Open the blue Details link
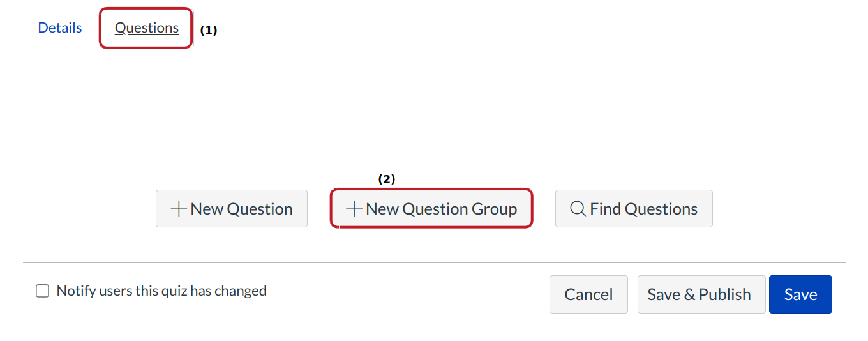Image resolution: width=868 pixels, height=341 pixels. [x=60, y=28]
